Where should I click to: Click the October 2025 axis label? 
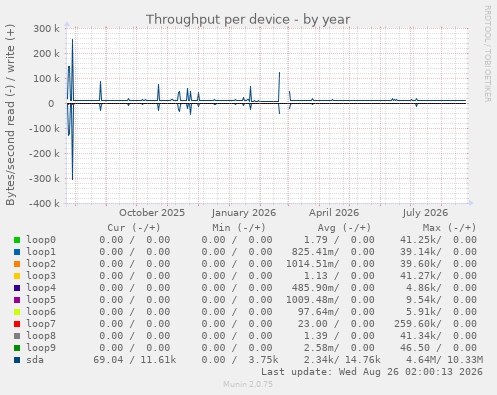(x=152, y=213)
